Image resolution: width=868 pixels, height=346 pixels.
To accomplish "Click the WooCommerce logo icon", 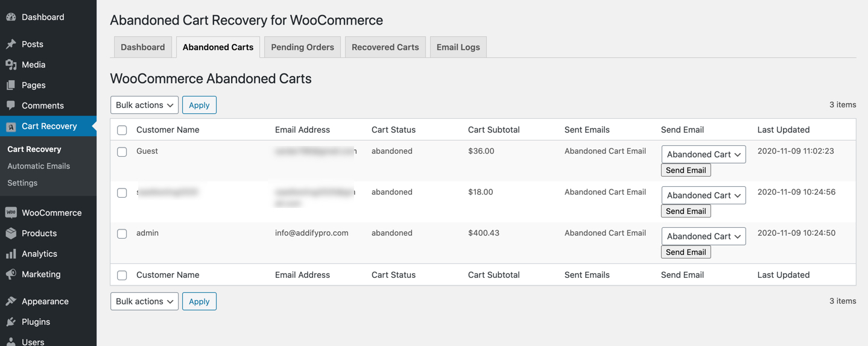I will point(11,212).
